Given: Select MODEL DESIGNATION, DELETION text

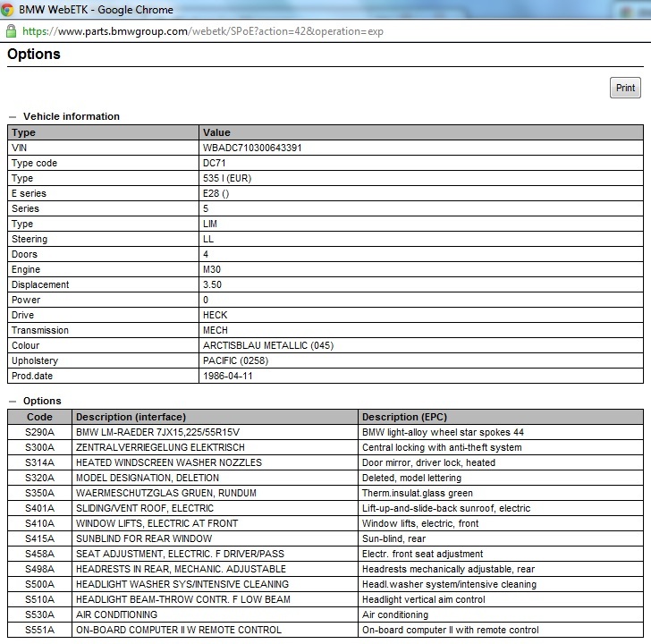Looking at the screenshot, I should (x=148, y=478).
